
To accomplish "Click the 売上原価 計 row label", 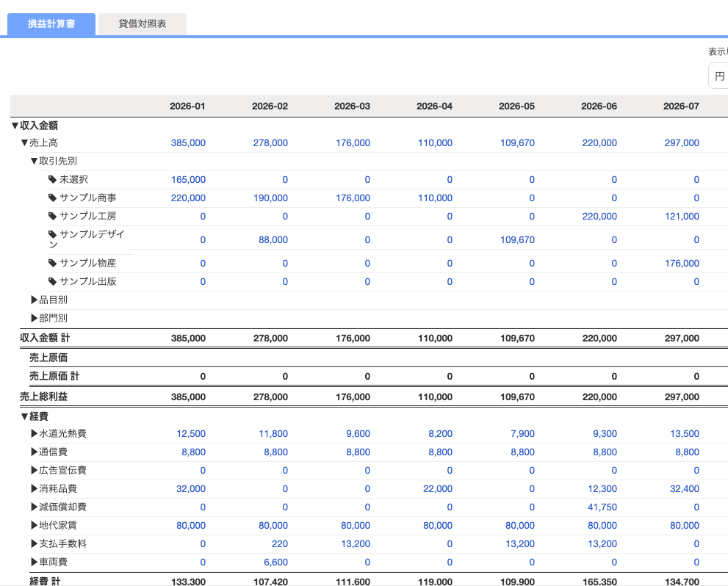I will (x=54, y=376).
